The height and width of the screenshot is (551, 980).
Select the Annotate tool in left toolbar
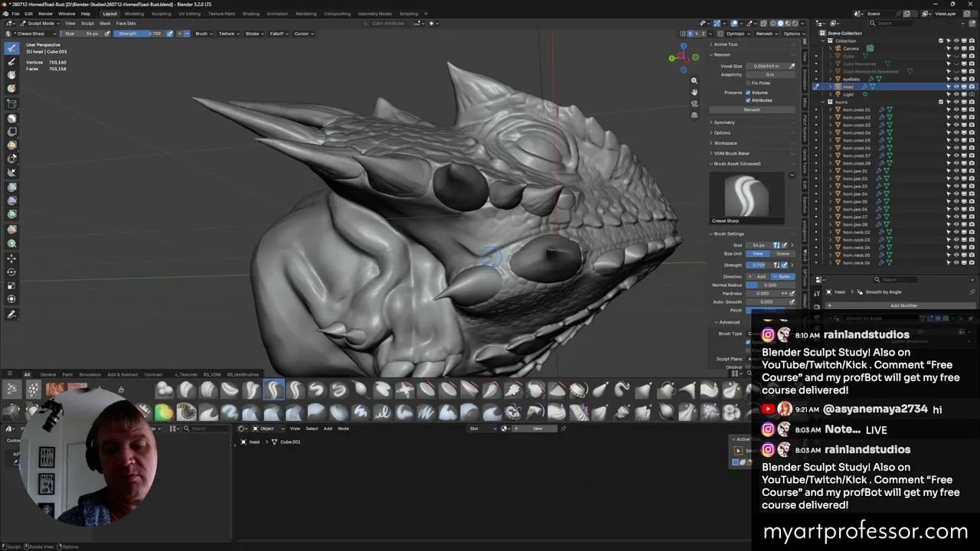point(11,315)
